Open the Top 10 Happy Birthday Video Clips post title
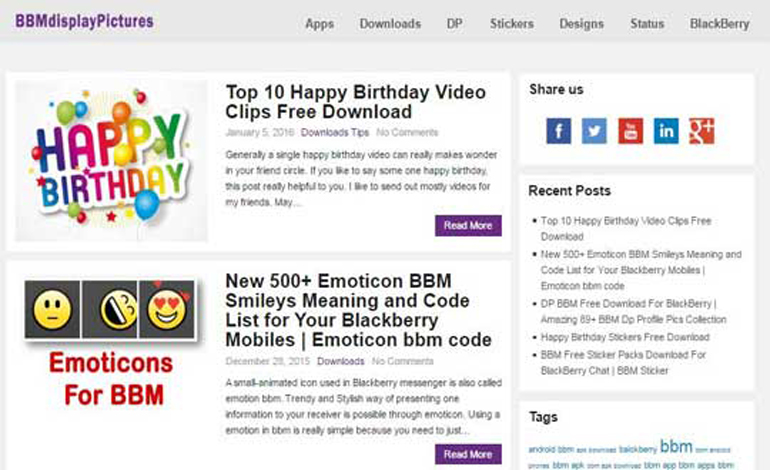770x470 pixels. tap(356, 102)
